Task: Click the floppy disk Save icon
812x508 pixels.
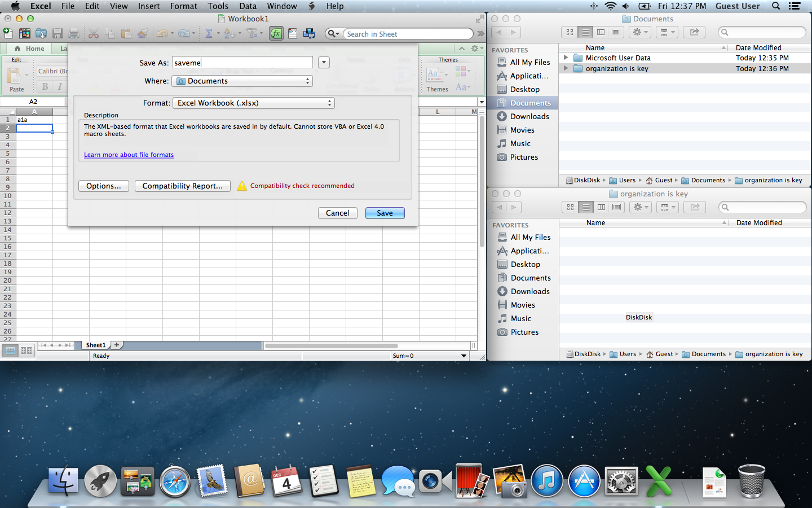Action: coord(58,34)
